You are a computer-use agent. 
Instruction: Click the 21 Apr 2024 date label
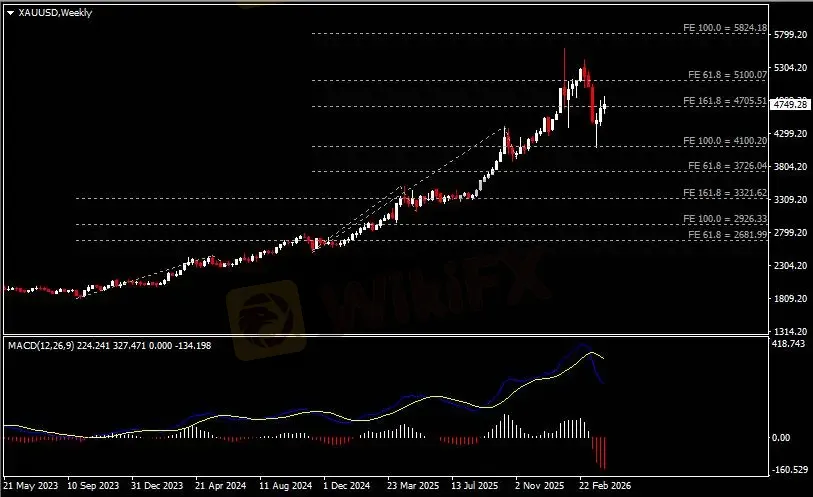220,486
